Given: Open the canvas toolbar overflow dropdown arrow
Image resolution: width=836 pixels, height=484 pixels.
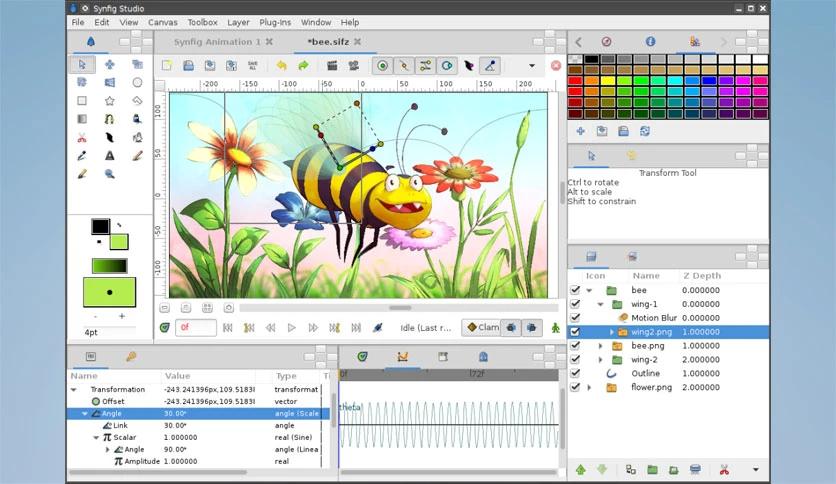Looking at the screenshot, I should click(x=532, y=66).
